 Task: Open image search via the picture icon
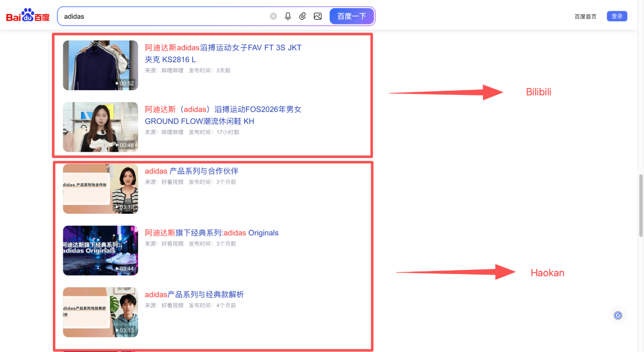(x=318, y=16)
